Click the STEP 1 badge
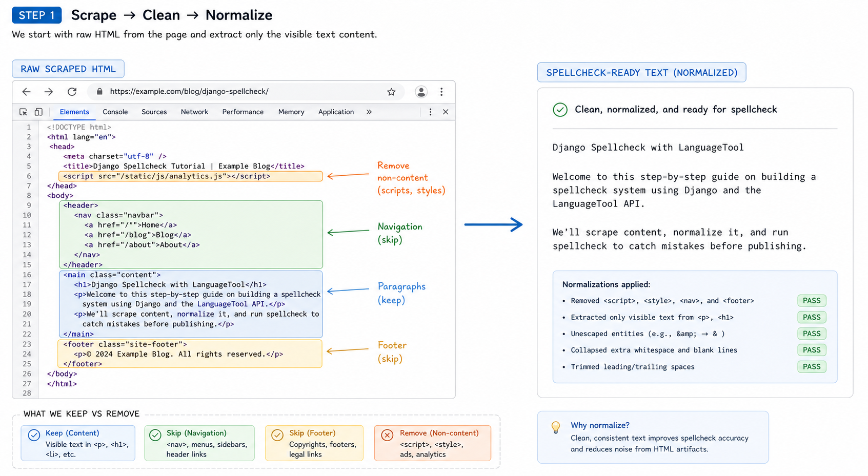868x476 pixels. [x=37, y=15]
